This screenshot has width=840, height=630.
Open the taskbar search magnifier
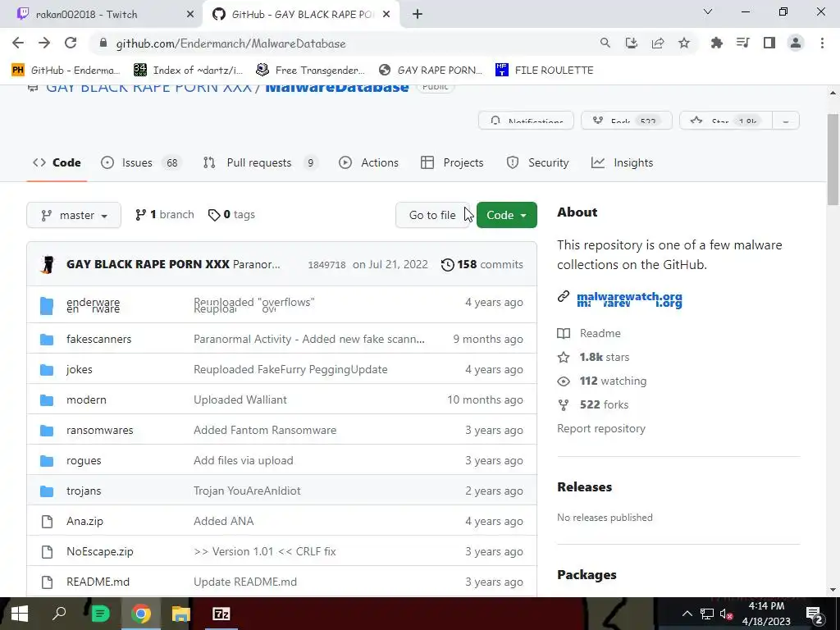(59, 614)
